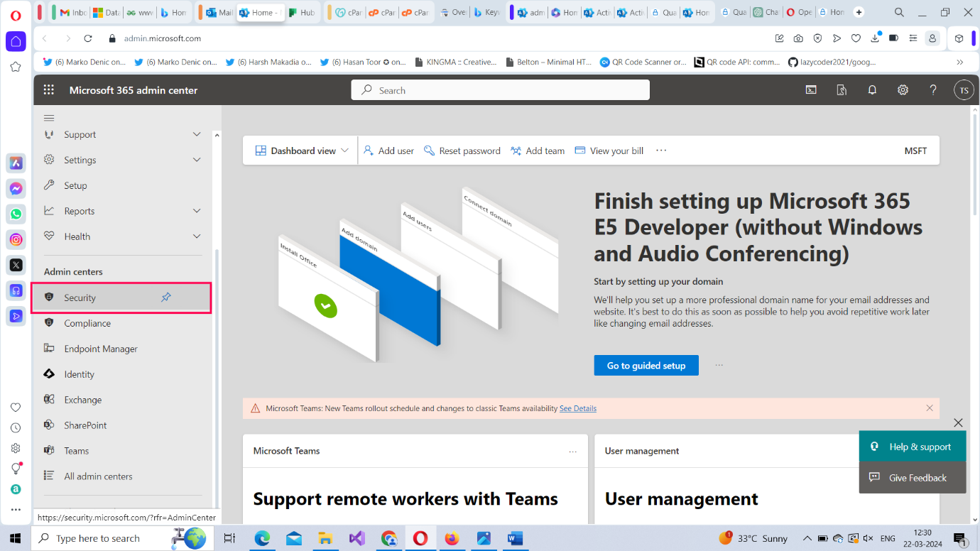980x551 pixels.
Task: Close the Help & support floating panel
Action: click(x=959, y=422)
